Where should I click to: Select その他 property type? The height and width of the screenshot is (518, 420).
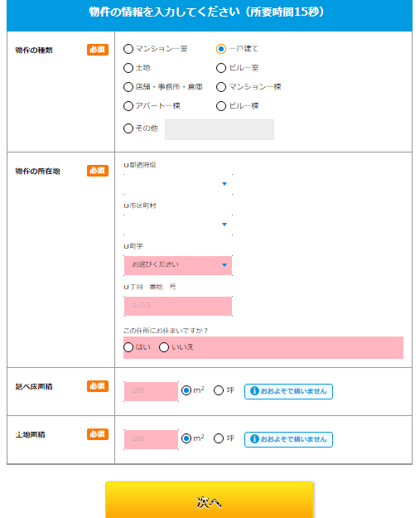coord(128,128)
